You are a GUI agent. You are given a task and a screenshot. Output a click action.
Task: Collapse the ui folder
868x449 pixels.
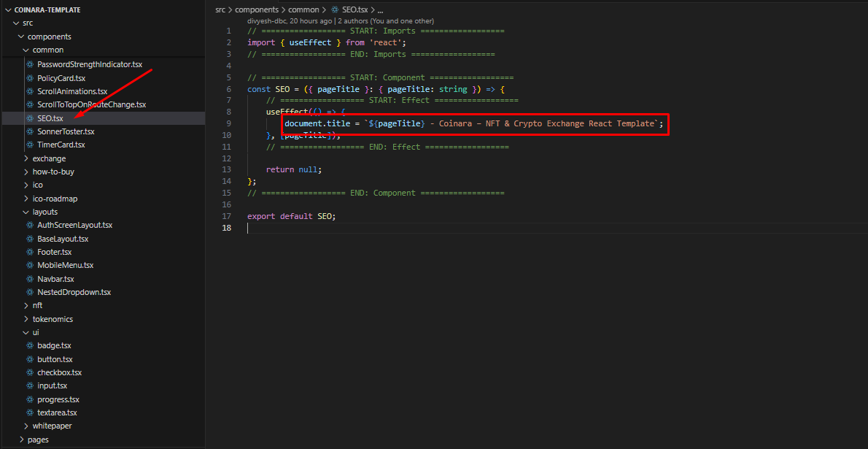[26, 333]
